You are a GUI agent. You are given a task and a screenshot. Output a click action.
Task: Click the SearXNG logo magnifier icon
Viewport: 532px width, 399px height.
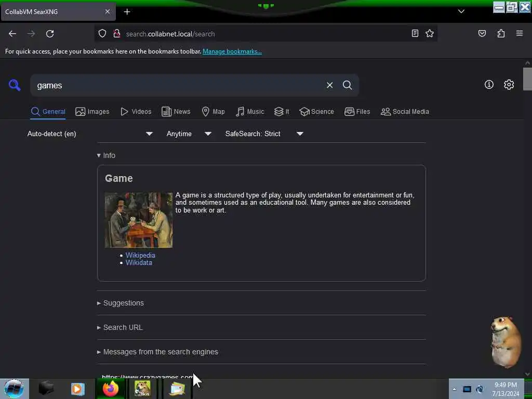coord(15,85)
